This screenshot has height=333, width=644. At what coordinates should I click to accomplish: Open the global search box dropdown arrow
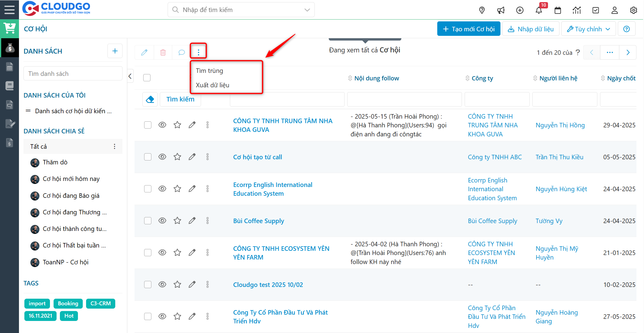(x=307, y=10)
